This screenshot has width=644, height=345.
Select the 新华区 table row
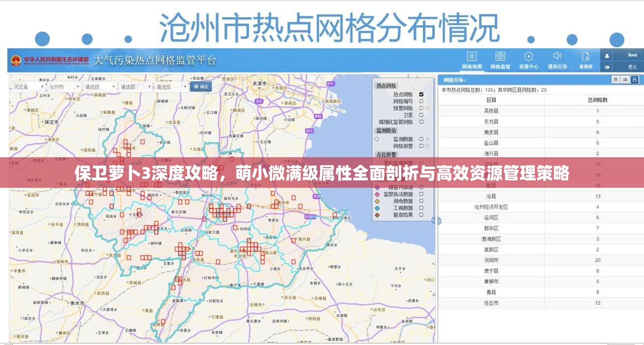point(540,228)
